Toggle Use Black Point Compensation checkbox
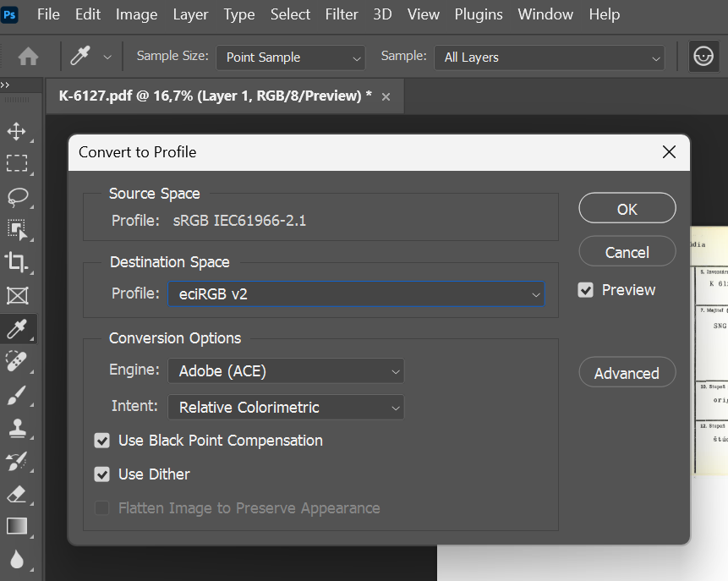 point(102,441)
